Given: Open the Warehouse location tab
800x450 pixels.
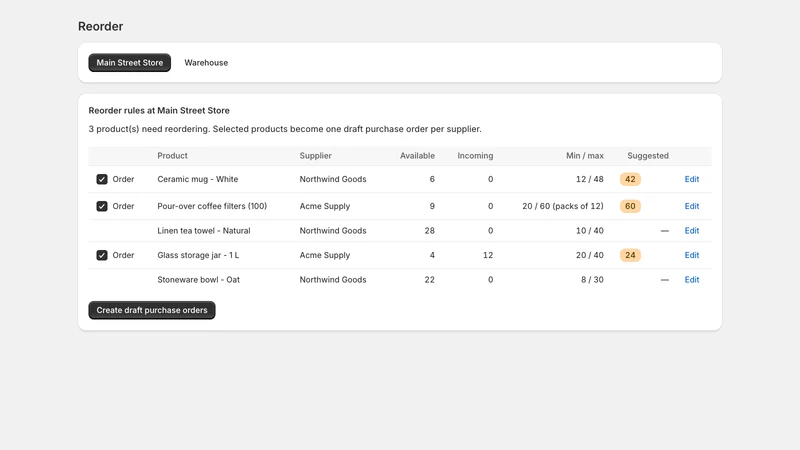Looking at the screenshot, I should tap(206, 63).
